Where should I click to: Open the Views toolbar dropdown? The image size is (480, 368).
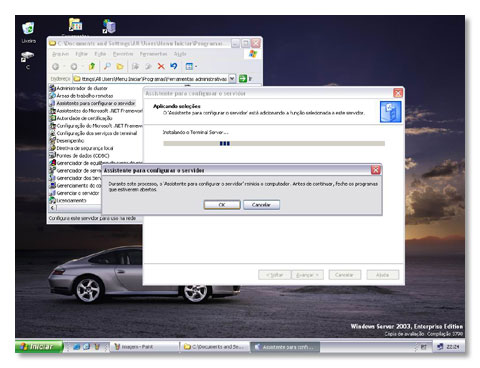(191, 66)
